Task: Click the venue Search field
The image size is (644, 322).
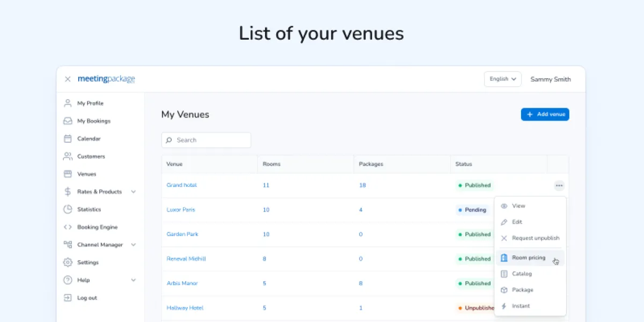Action: (x=206, y=140)
